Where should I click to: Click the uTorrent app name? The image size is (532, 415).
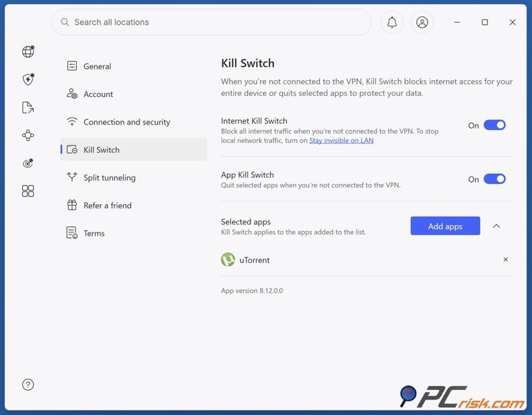click(255, 260)
